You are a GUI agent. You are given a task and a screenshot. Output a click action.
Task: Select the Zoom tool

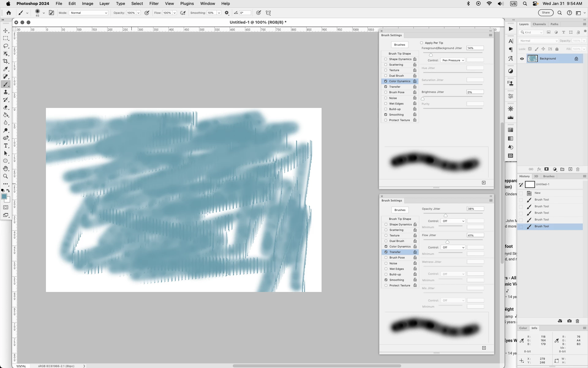pyautogui.click(x=6, y=176)
